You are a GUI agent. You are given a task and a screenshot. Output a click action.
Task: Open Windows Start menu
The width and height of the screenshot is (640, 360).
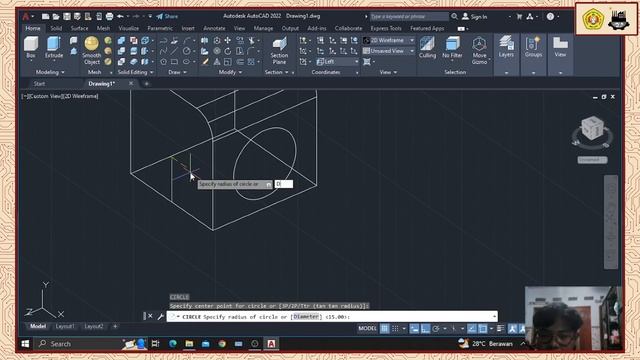click(25, 344)
